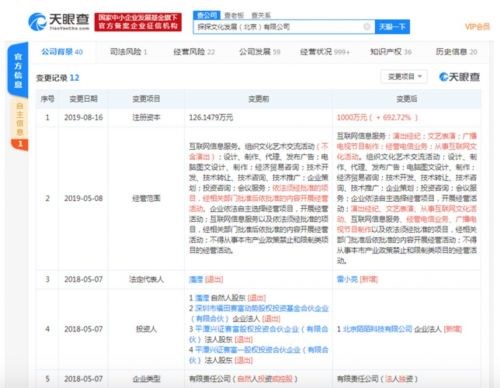Select the 126.1479万元 value

[x=211, y=117]
